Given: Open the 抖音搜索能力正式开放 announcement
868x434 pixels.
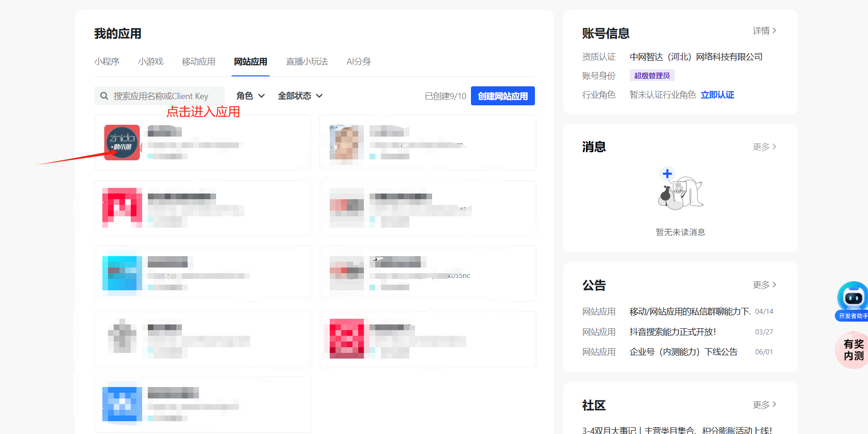Looking at the screenshot, I should point(672,332).
